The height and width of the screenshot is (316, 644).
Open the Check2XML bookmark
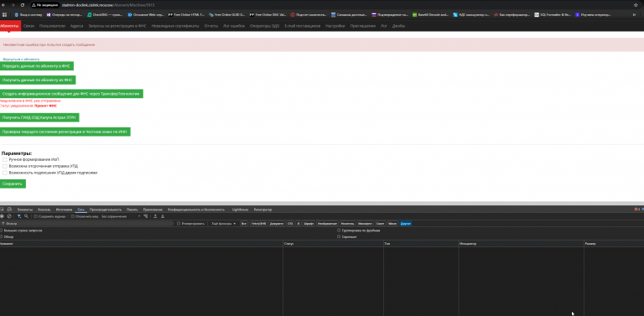[105, 14]
